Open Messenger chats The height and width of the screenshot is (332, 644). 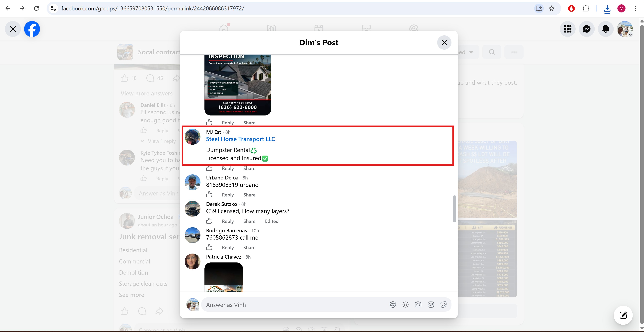tap(587, 29)
